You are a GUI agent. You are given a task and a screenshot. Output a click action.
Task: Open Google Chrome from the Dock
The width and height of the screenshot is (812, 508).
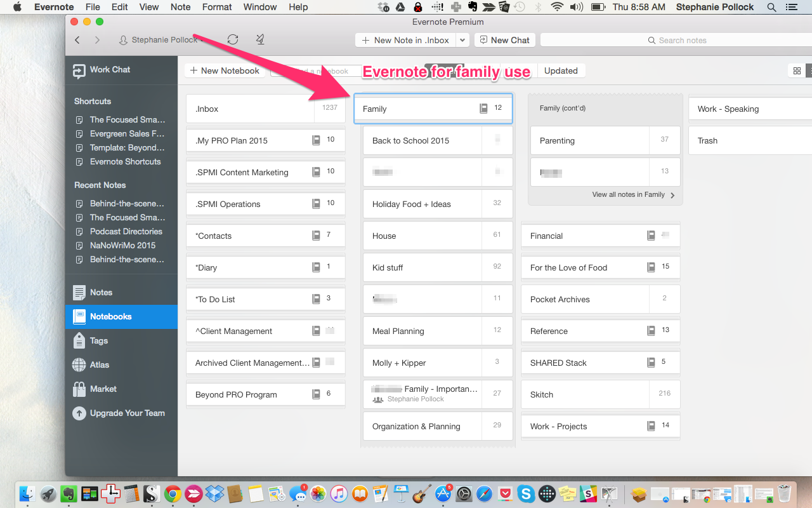coord(171,493)
